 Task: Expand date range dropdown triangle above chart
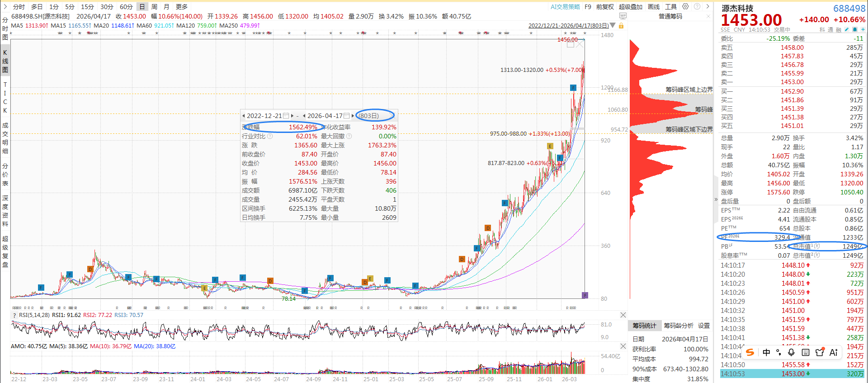[x=613, y=26]
